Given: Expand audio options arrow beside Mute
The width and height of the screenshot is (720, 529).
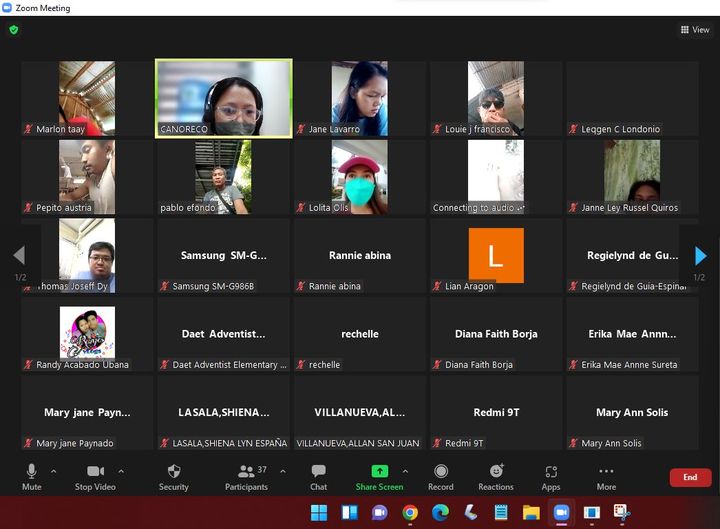Looking at the screenshot, I should (x=54, y=471).
